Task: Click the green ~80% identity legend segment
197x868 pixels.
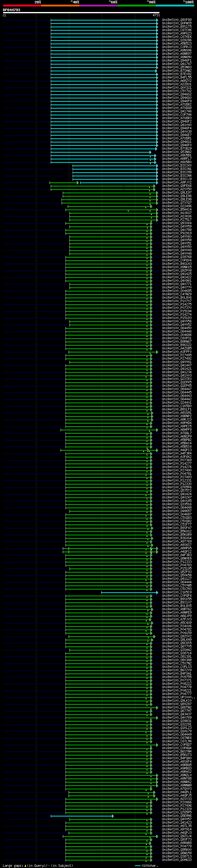Action: pos(137,6)
